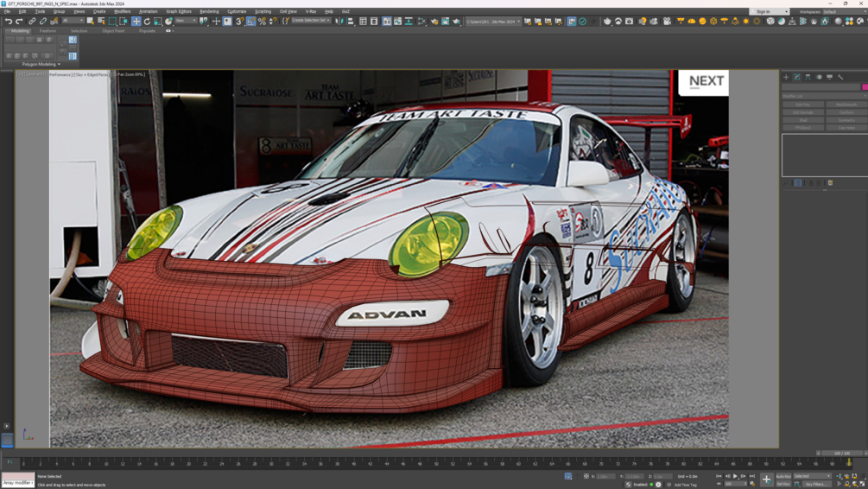Open the Rendering menu
Screen dimensions: 868x489
pyautogui.click(x=209, y=11)
